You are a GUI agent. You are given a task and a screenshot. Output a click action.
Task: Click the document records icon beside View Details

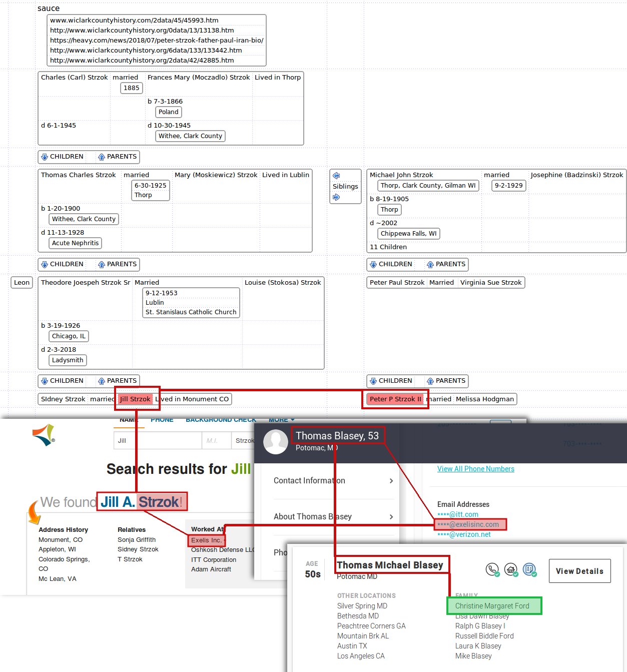click(x=529, y=569)
